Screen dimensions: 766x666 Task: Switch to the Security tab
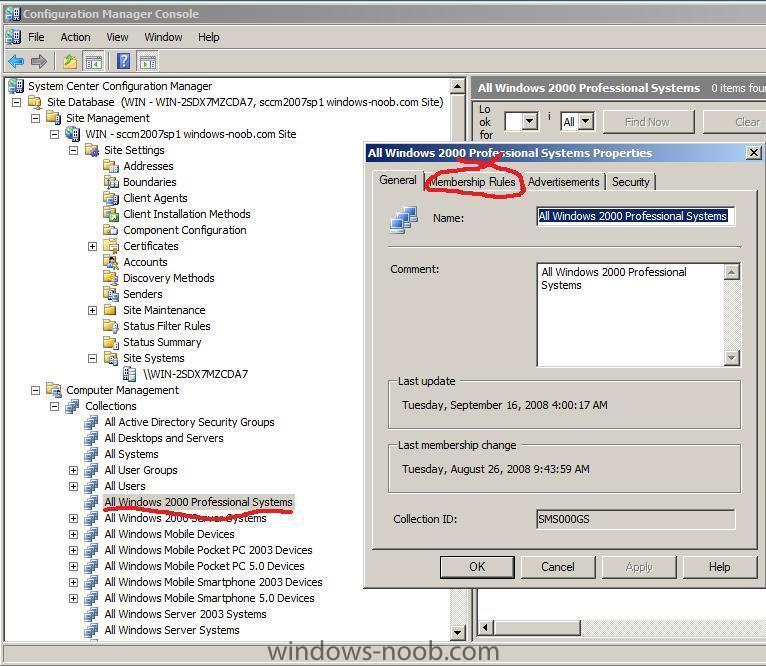point(631,182)
